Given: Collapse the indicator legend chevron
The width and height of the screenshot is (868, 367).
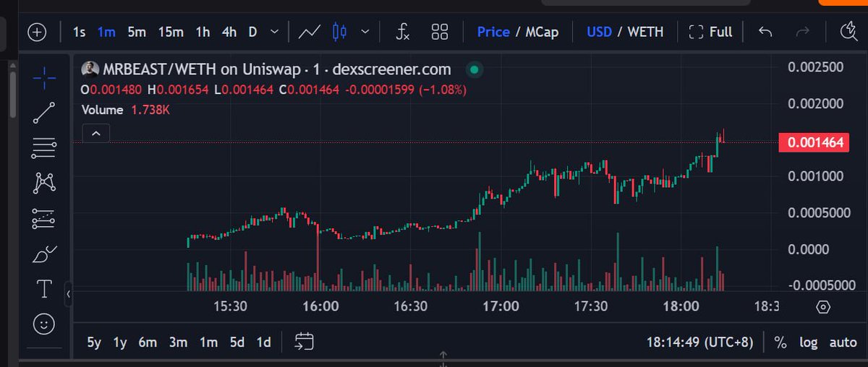Looking at the screenshot, I should (96, 134).
